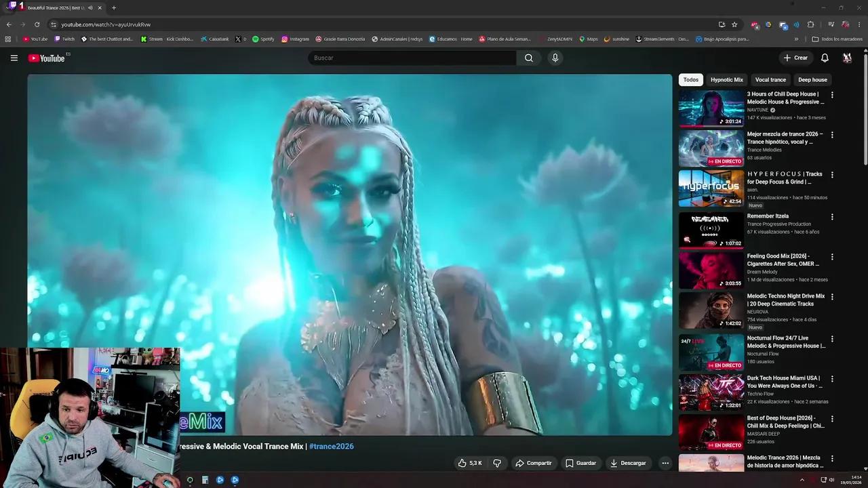Expand hidden bookmarks chevron
Image resolution: width=868 pixels, height=488 pixels.
click(796, 39)
